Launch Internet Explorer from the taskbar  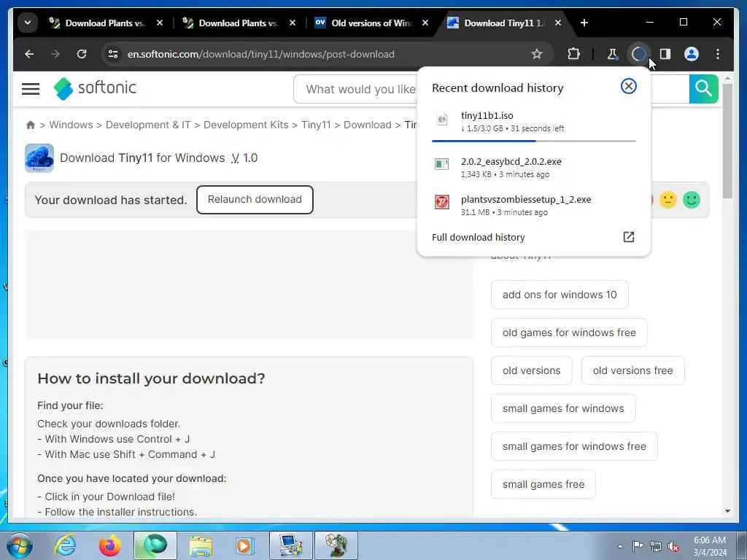coord(65,545)
